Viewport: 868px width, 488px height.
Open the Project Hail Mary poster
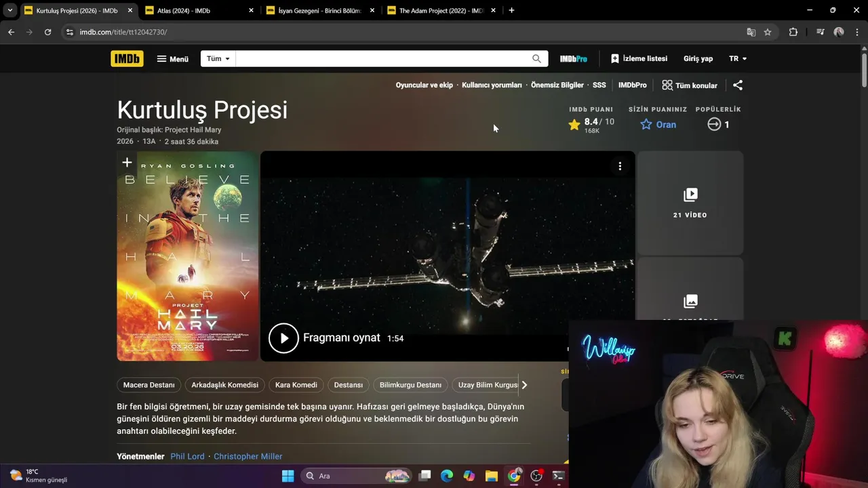(x=188, y=256)
